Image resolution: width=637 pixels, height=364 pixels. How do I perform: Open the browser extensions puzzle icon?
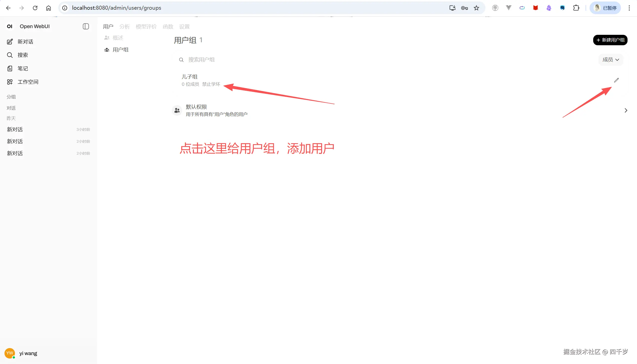tap(576, 8)
